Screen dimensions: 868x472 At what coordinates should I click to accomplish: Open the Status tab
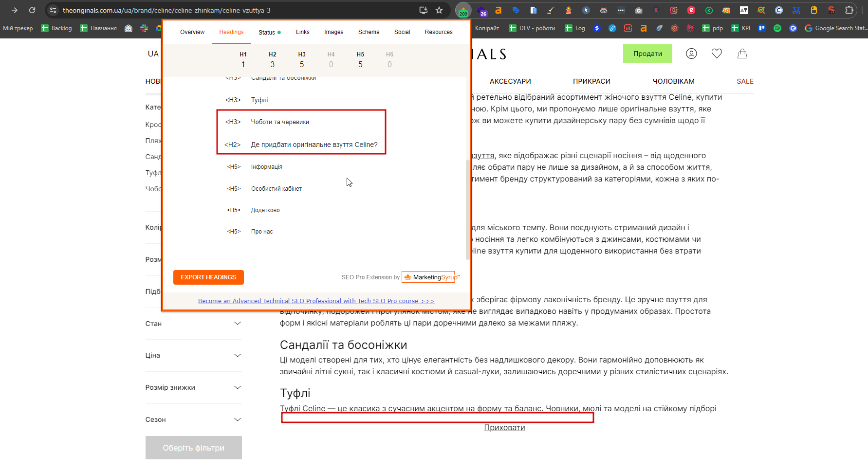point(270,32)
